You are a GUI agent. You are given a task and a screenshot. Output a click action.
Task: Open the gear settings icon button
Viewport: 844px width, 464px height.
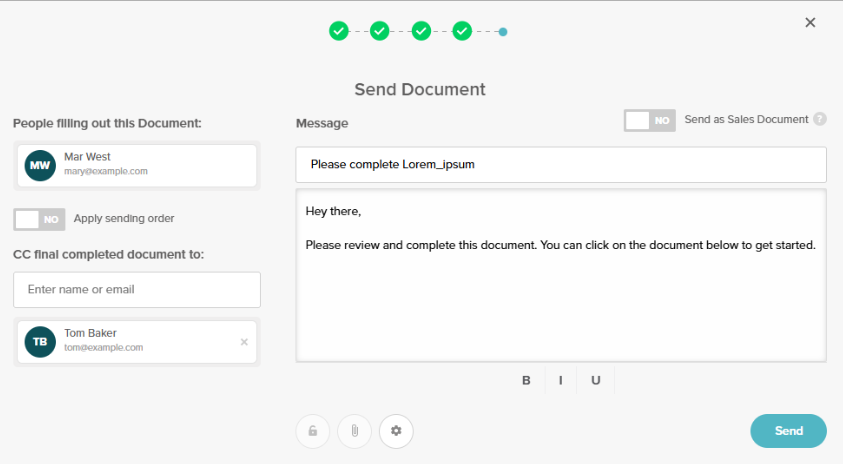396,431
